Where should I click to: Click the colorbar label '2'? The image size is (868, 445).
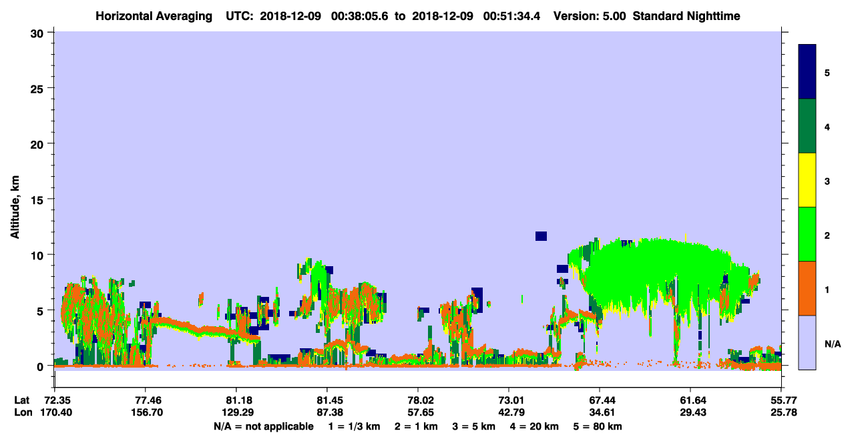pos(827,235)
